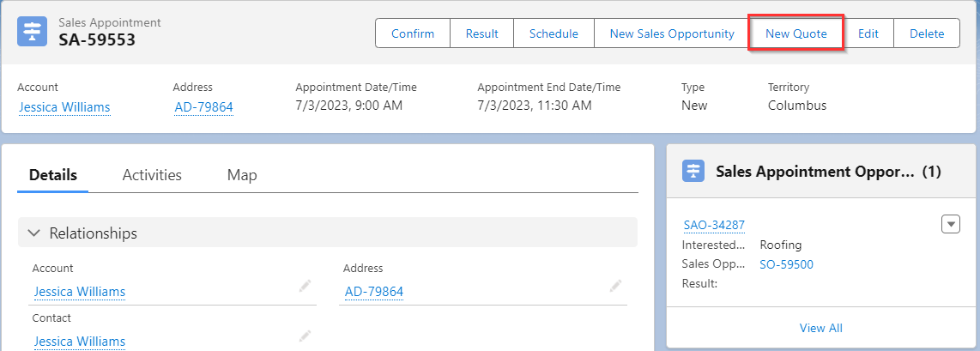The height and width of the screenshot is (351, 980).
Task: Switch to the Activities tab
Action: tap(152, 175)
